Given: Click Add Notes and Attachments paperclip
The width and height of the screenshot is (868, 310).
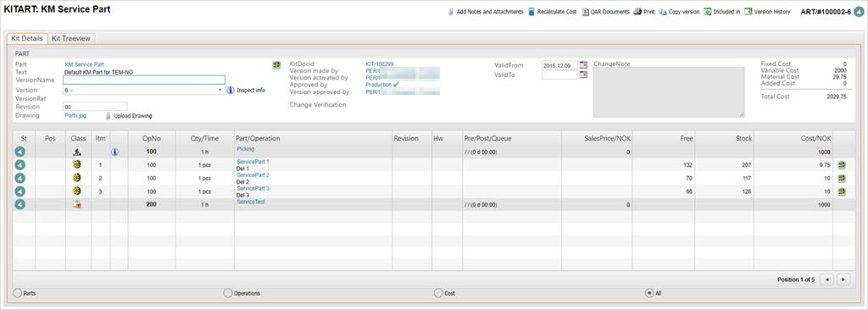Looking at the screenshot, I should click(451, 12).
